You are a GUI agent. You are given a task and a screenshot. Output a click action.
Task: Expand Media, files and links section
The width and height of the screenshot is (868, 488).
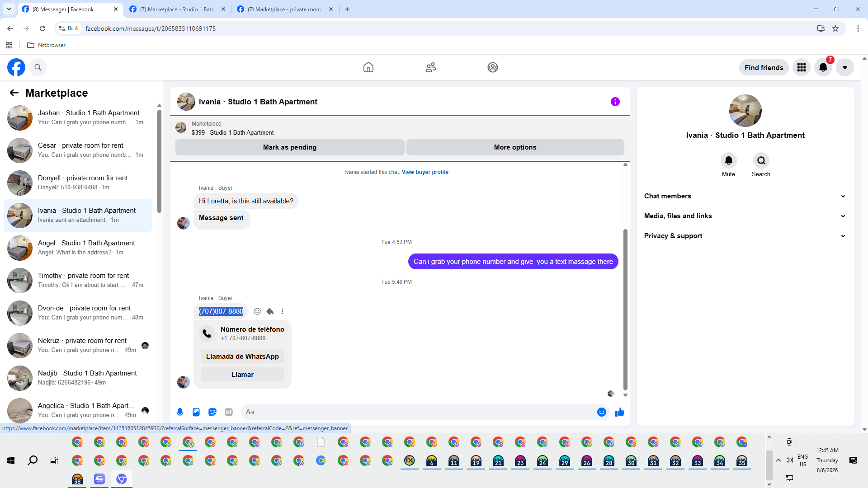point(745,216)
